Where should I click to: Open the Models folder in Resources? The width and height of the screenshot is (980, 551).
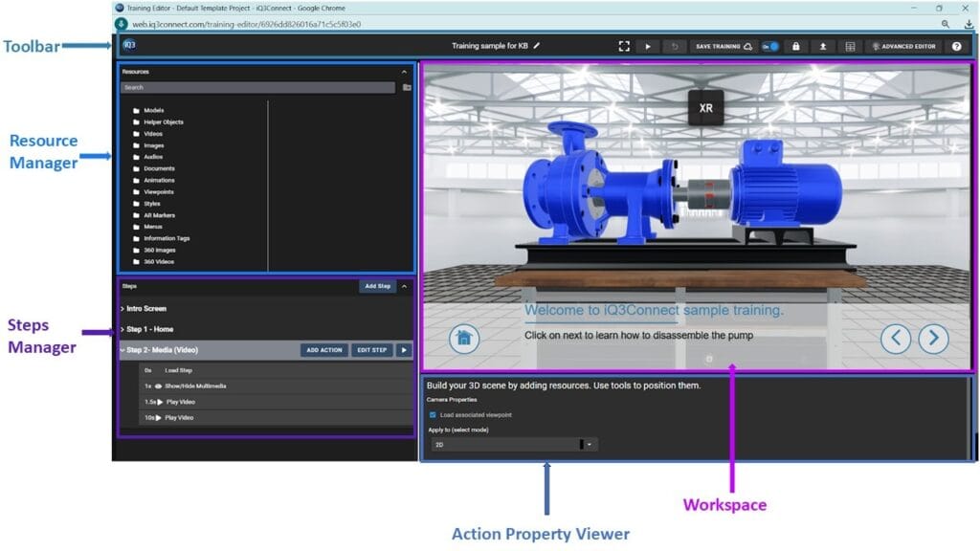tap(153, 110)
